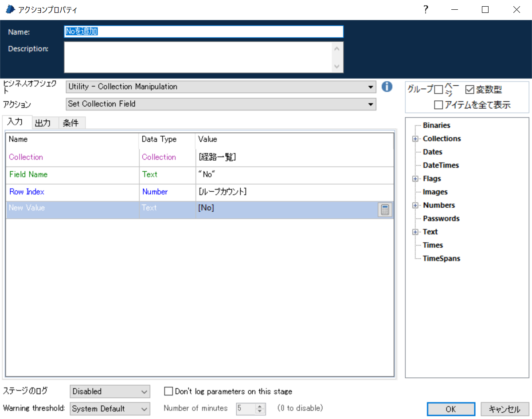Open the ビジネスオブジェクト dropdown
The height and width of the screenshot is (419, 532).
(x=221, y=87)
